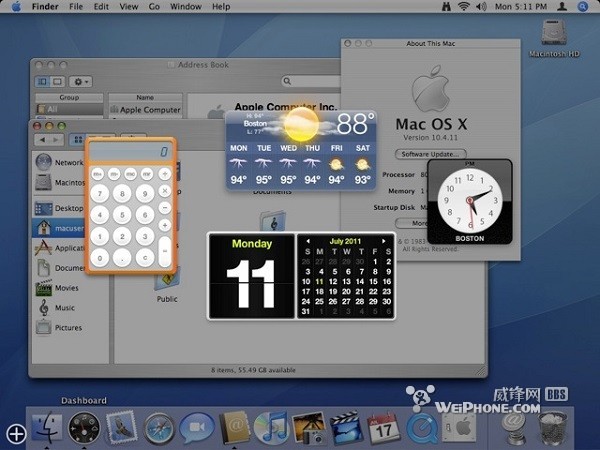Go to previous month in calendar widget

(308, 241)
